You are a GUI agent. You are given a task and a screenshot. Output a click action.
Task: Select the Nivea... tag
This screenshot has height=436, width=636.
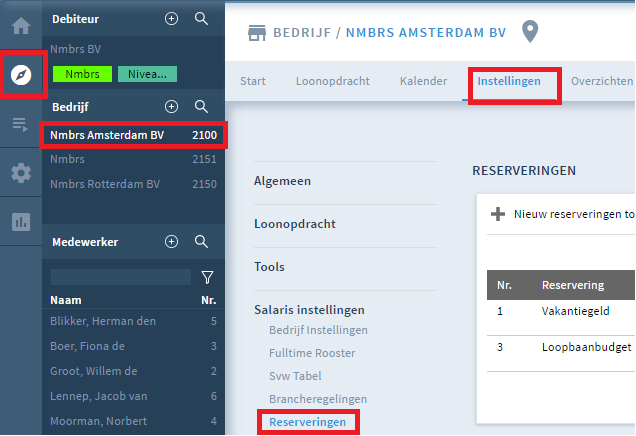(147, 74)
